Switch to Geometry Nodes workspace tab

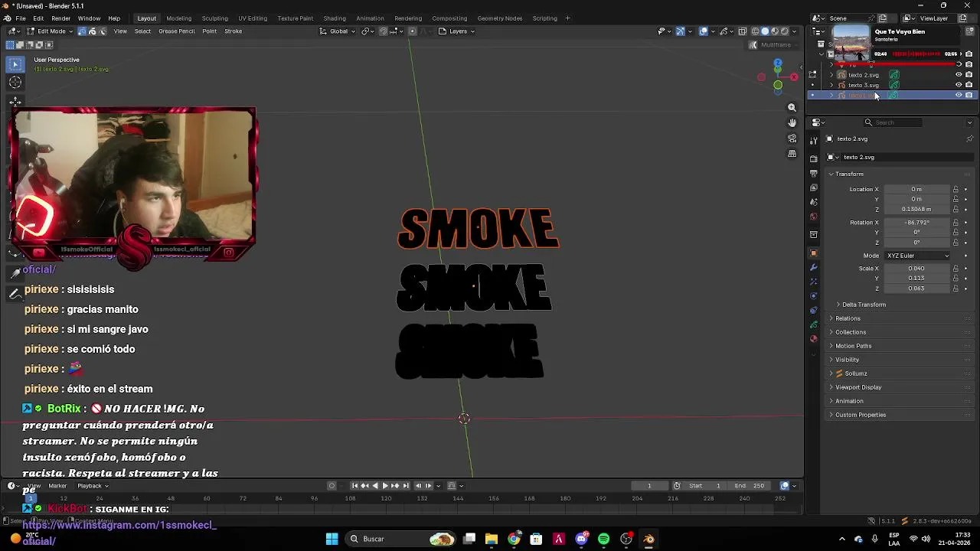point(499,18)
